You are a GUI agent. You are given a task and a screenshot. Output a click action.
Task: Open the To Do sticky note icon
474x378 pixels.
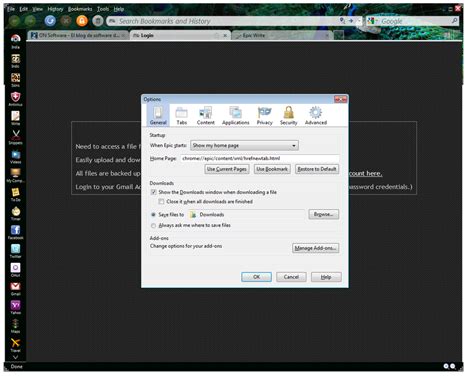(15, 194)
